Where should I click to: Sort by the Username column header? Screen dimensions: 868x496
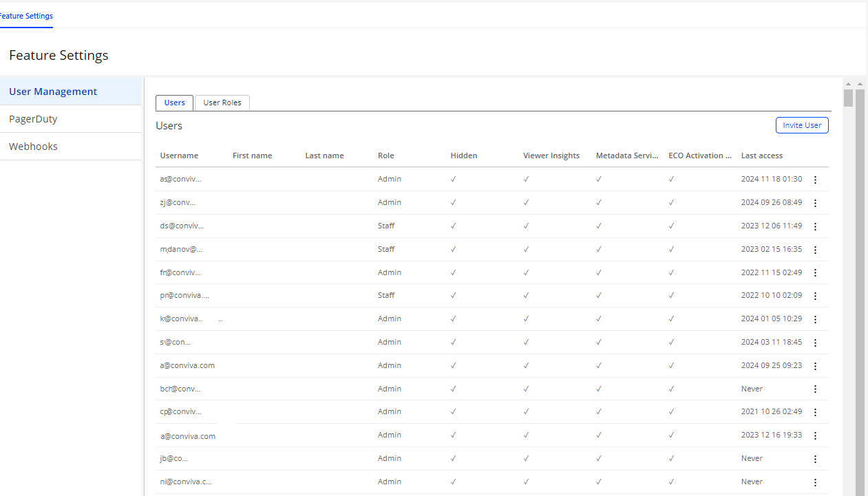(179, 155)
